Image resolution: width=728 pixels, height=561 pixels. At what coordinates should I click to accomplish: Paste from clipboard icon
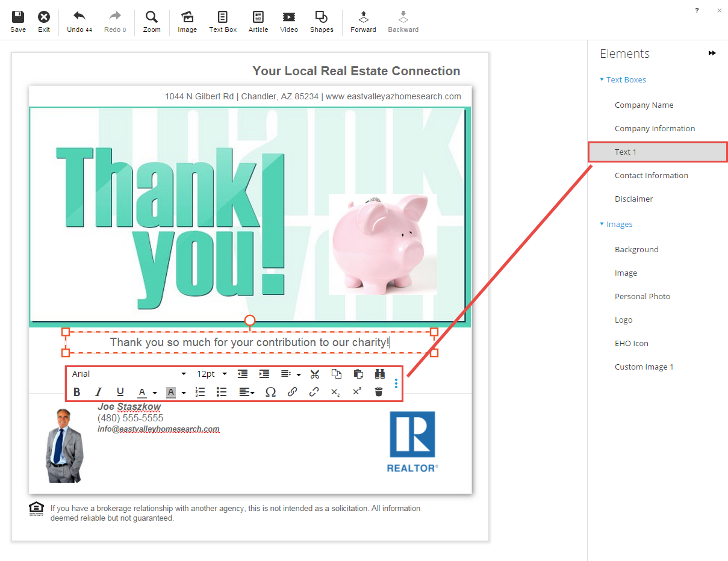pos(358,374)
